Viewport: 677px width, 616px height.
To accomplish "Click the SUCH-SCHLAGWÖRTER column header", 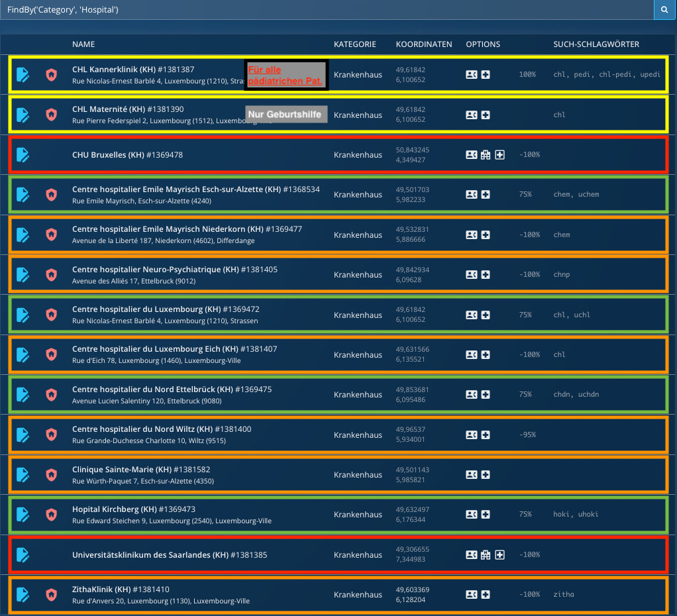I will tap(596, 44).
